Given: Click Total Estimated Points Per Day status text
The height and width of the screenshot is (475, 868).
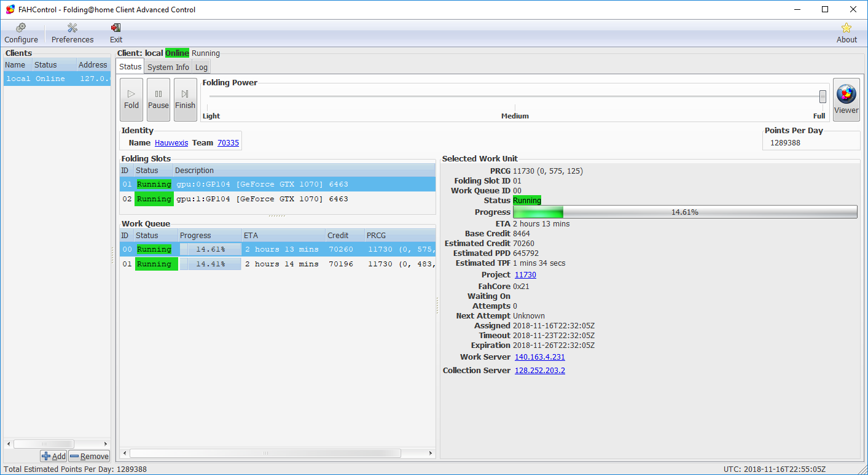Looking at the screenshot, I should click(75, 469).
